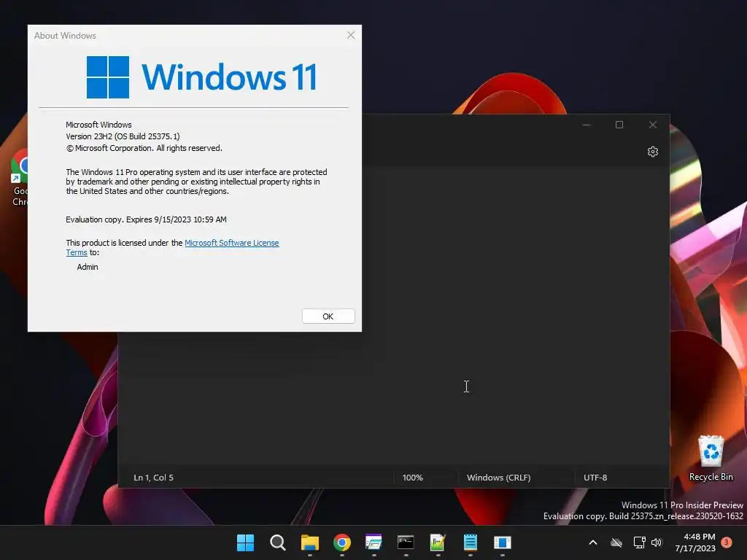Switch to Notepad taskbar icon
This screenshot has height=560, width=747.
tap(471, 542)
